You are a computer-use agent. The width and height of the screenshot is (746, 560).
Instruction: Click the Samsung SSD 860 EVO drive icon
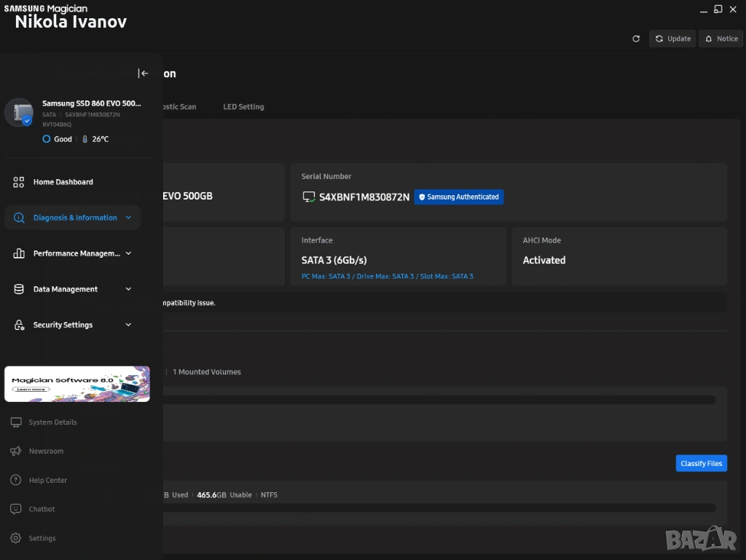pyautogui.click(x=19, y=113)
